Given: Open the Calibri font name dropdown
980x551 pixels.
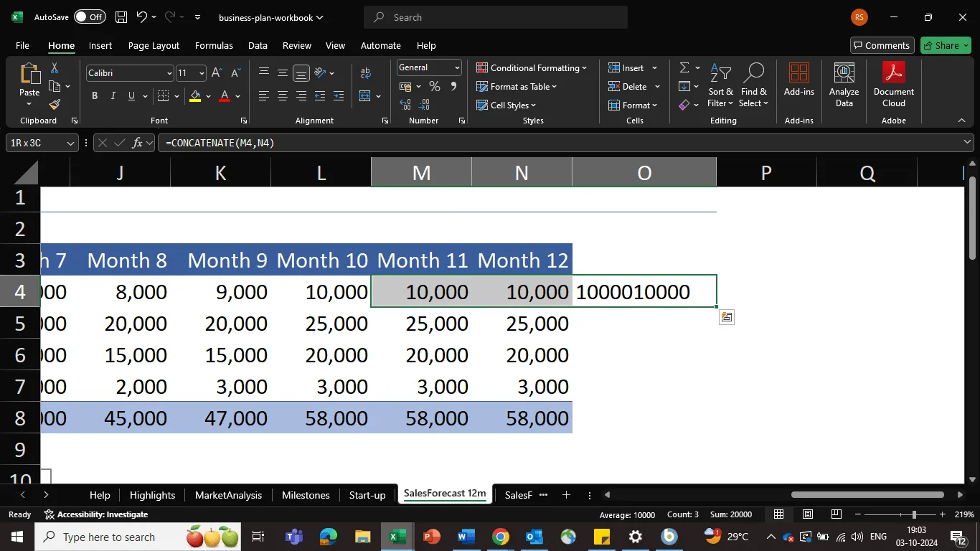Looking at the screenshot, I should (x=169, y=73).
